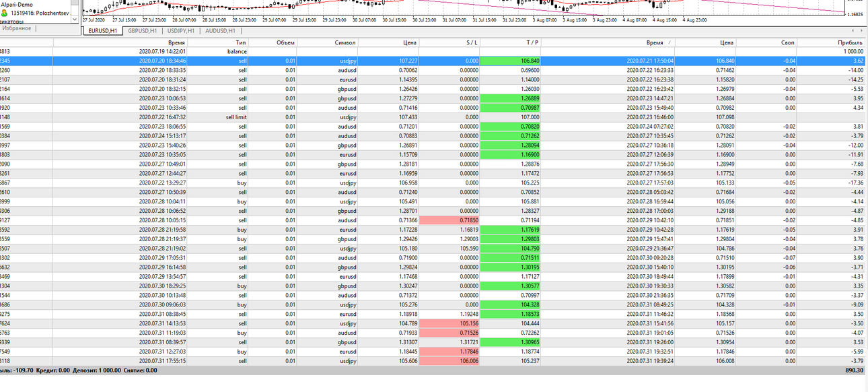Click the open price 107.227 in highlighted row

(408, 61)
